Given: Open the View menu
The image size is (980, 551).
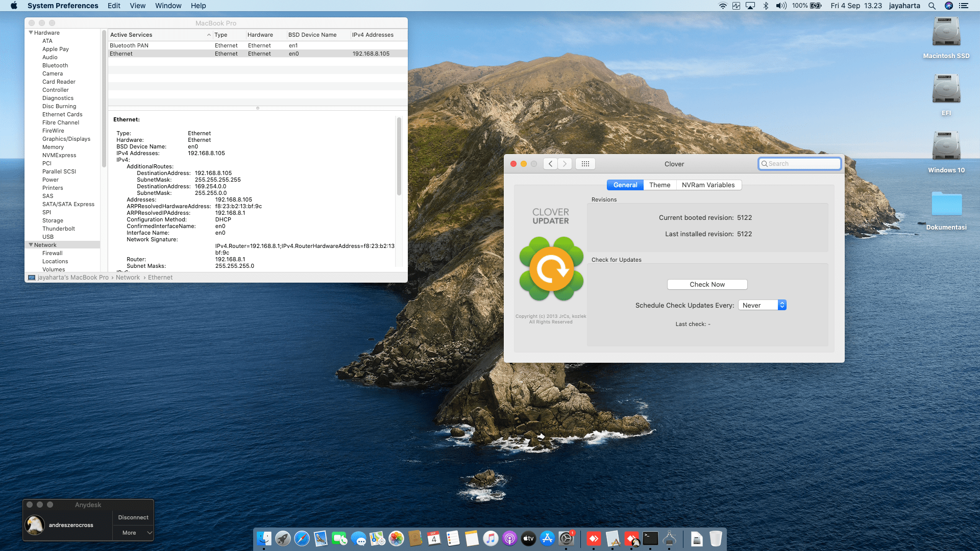Looking at the screenshot, I should click(x=137, y=6).
